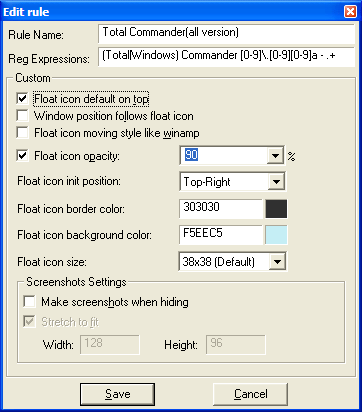Open the Top-Right init position dropdown
The width and height of the screenshot is (362, 412).
click(276, 182)
